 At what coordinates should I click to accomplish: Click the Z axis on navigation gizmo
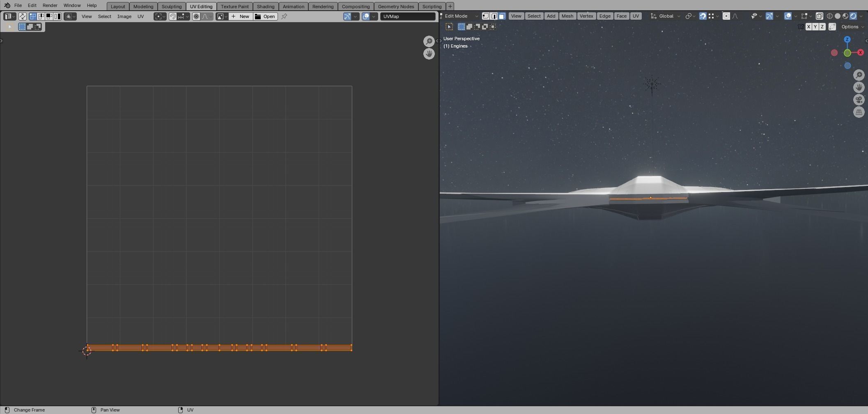click(847, 40)
